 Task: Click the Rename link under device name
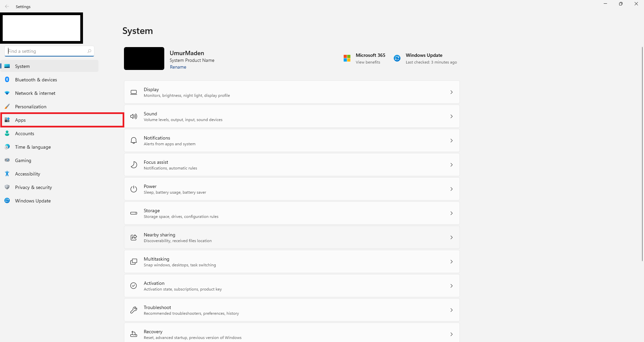click(178, 67)
